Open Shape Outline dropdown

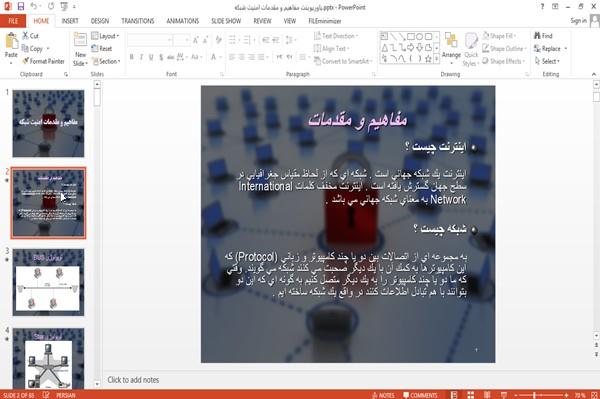pyautogui.click(x=504, y=49)
